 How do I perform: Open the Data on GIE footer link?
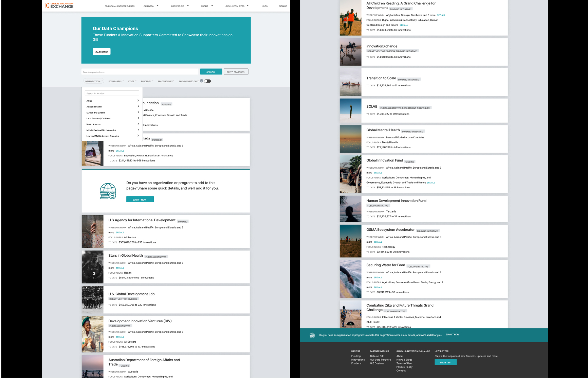(x=377, y=356)
